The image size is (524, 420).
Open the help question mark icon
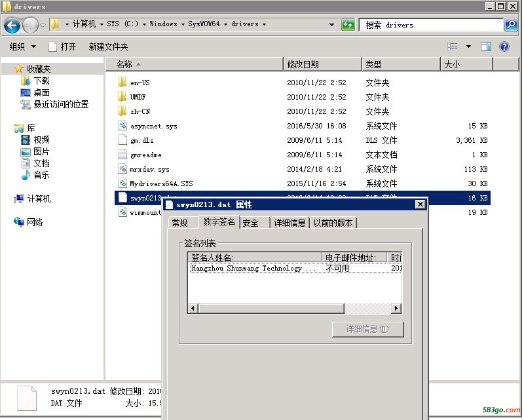point(504,47)
